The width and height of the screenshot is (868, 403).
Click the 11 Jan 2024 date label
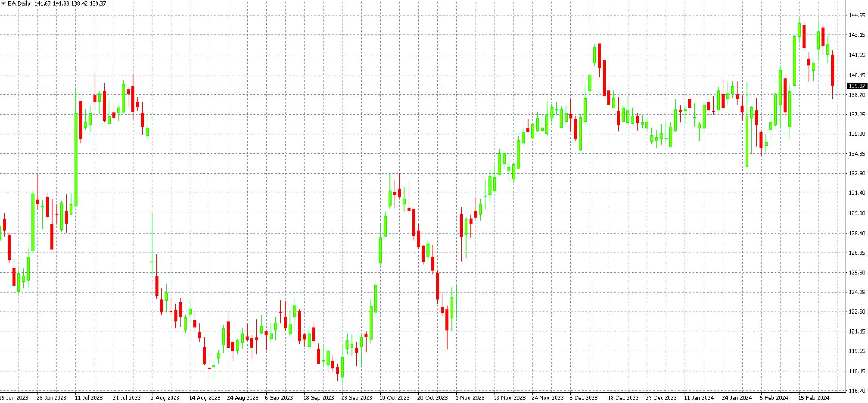(699, 398)
